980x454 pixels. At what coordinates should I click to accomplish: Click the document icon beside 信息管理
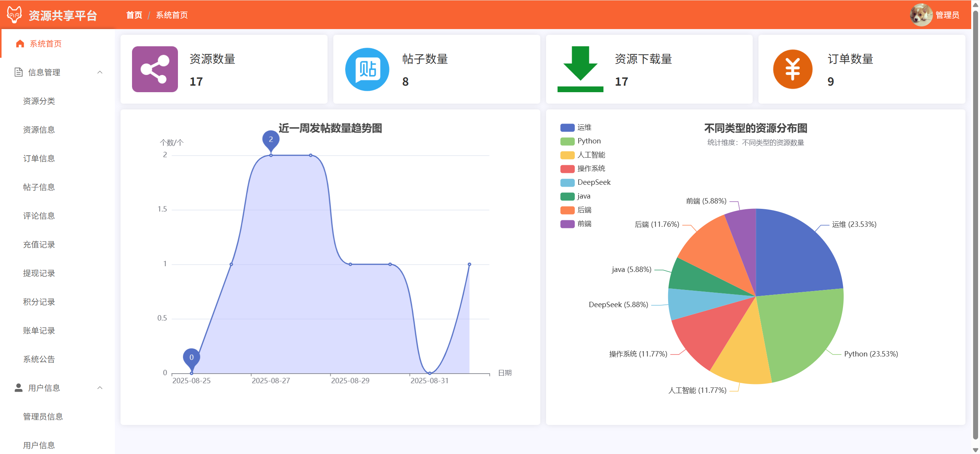18,72
